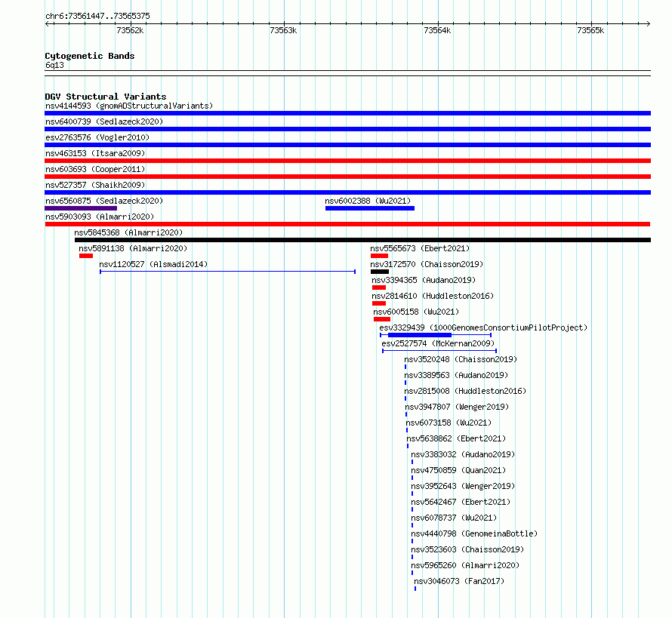Click the ruler's right end arrow
The height and width of the screenshot is (618, 672).
(649, 24)
